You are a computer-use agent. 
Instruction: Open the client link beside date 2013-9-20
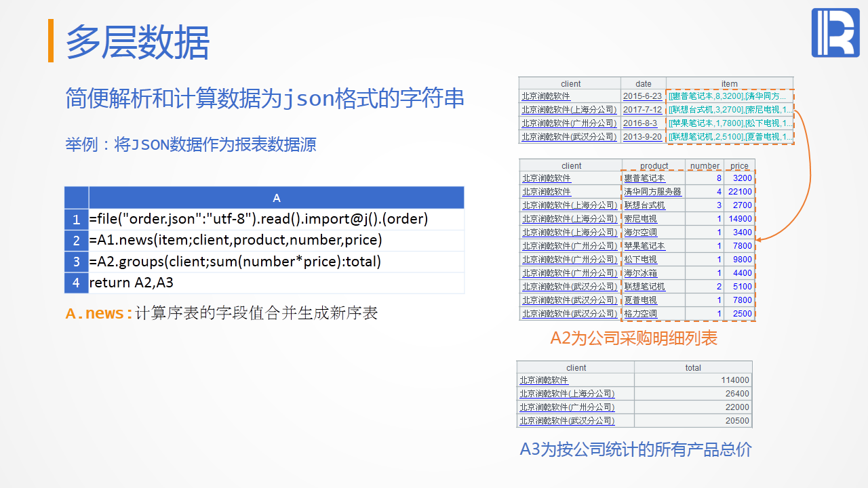569,137
